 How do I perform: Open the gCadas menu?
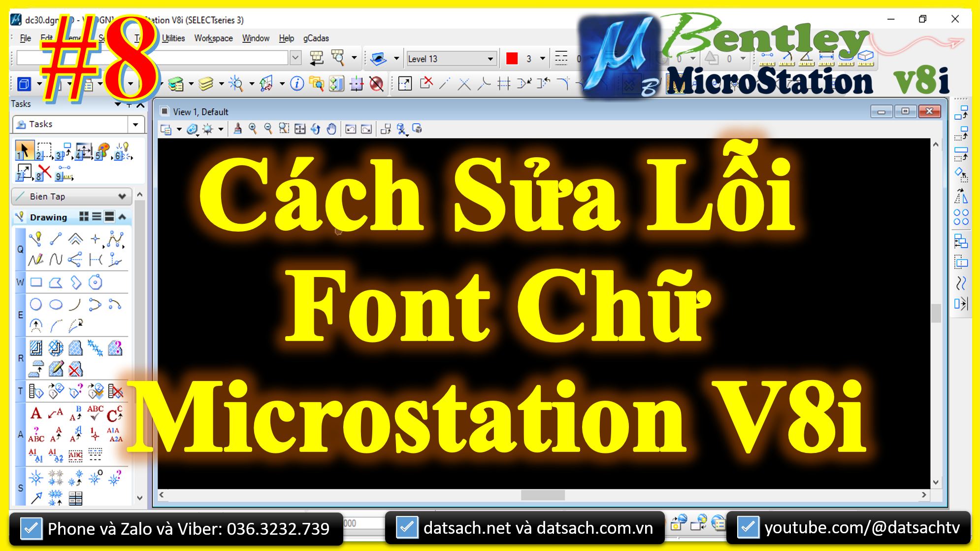316,38
